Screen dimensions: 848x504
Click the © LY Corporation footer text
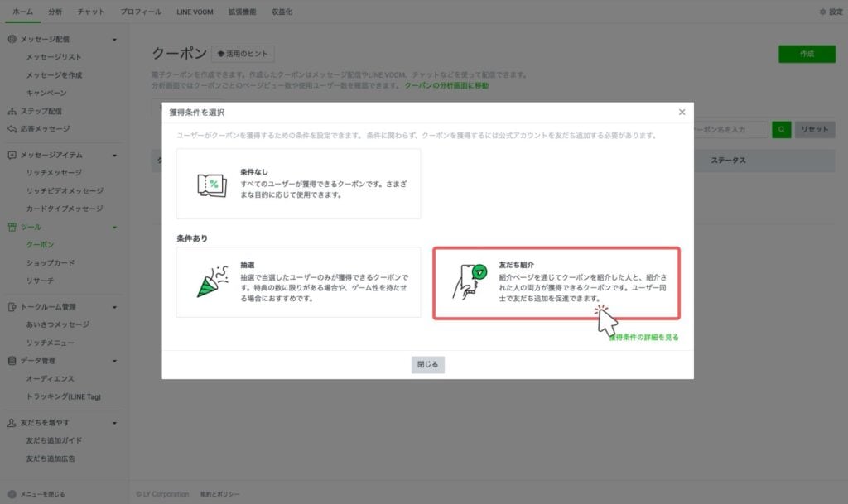click(162, 494)
